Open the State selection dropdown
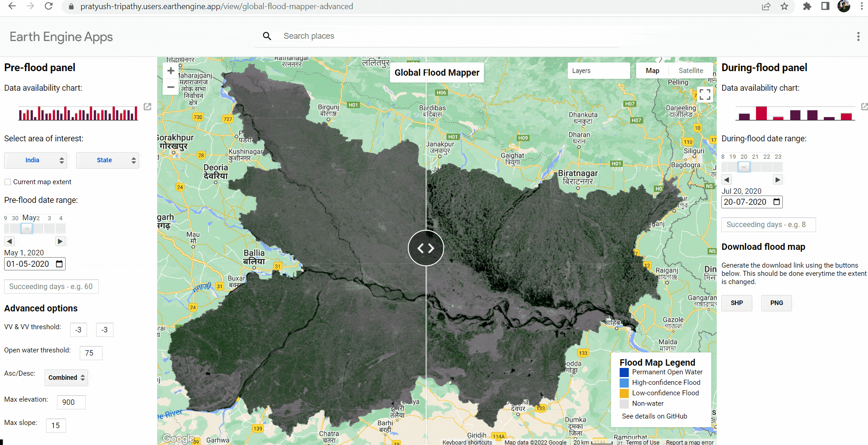 coord(108,160)
